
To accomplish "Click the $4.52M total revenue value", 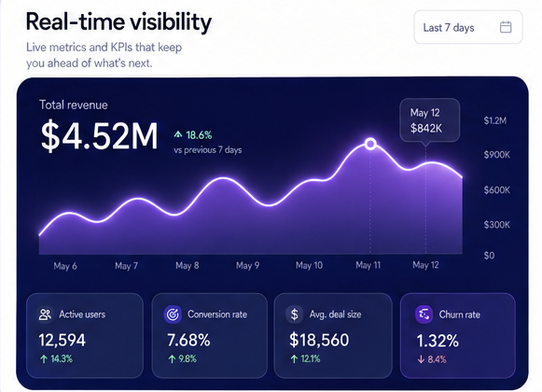I will (99, 136).
